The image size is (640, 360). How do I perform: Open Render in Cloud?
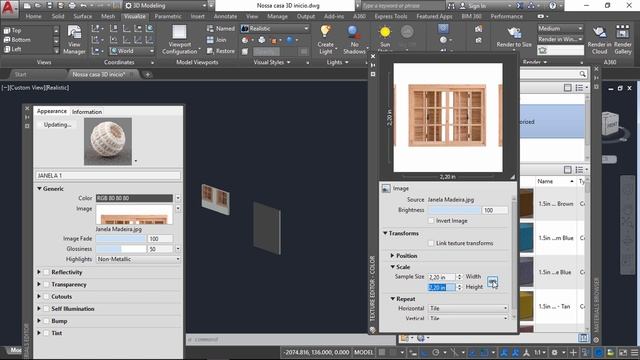599,40
